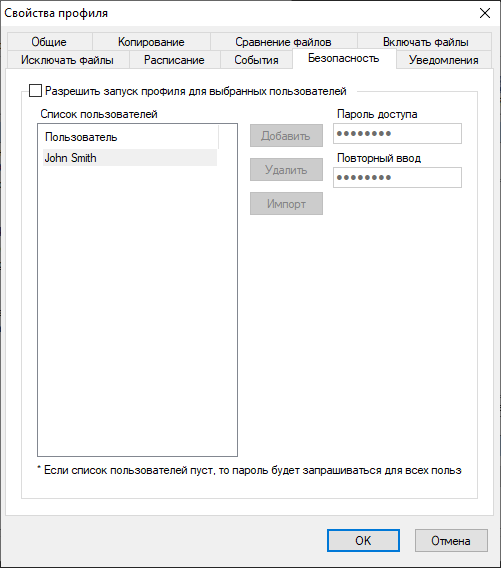The width and height of the screenshot is (501, 568).
Task: Open the Сравнение файлов tab
Action: coord(283,42)
